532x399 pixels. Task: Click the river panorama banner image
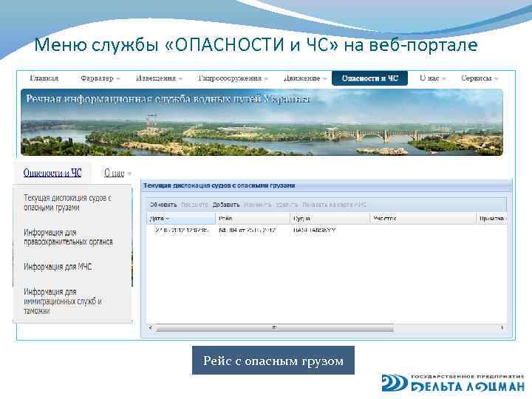pyautogui.click(x=262, y=122)
